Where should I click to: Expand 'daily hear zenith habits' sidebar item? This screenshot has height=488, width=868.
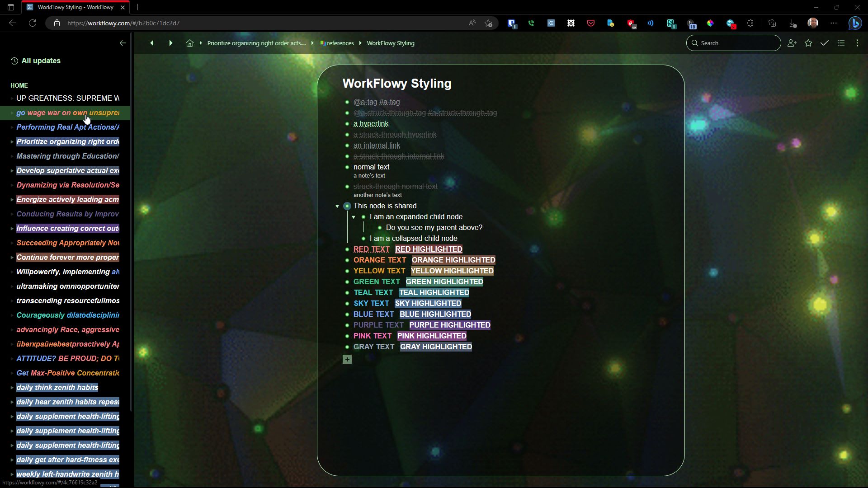[x=12, y=402]
